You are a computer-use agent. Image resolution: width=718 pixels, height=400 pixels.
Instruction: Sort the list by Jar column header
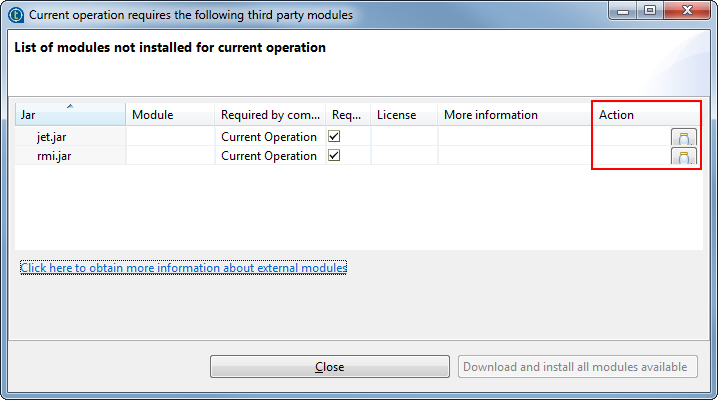[69, 115]
